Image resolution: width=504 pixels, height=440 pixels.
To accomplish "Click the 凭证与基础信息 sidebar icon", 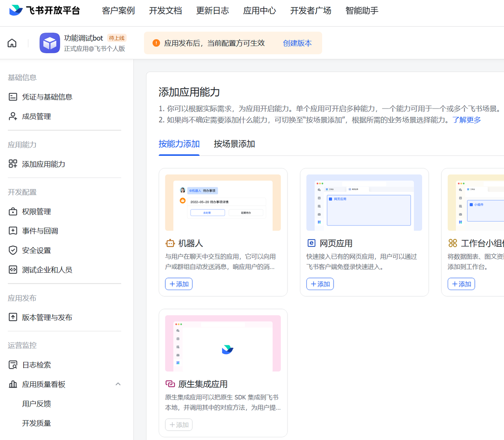I will point(13,97).
